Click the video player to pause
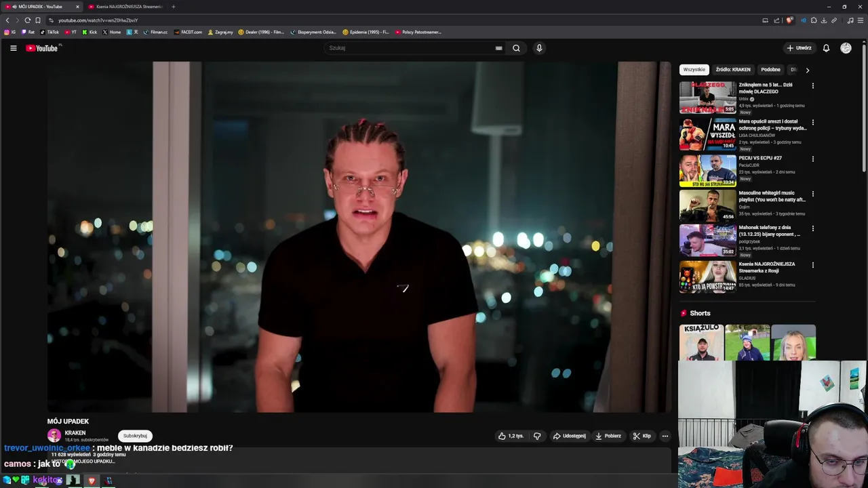 [359, 237]
